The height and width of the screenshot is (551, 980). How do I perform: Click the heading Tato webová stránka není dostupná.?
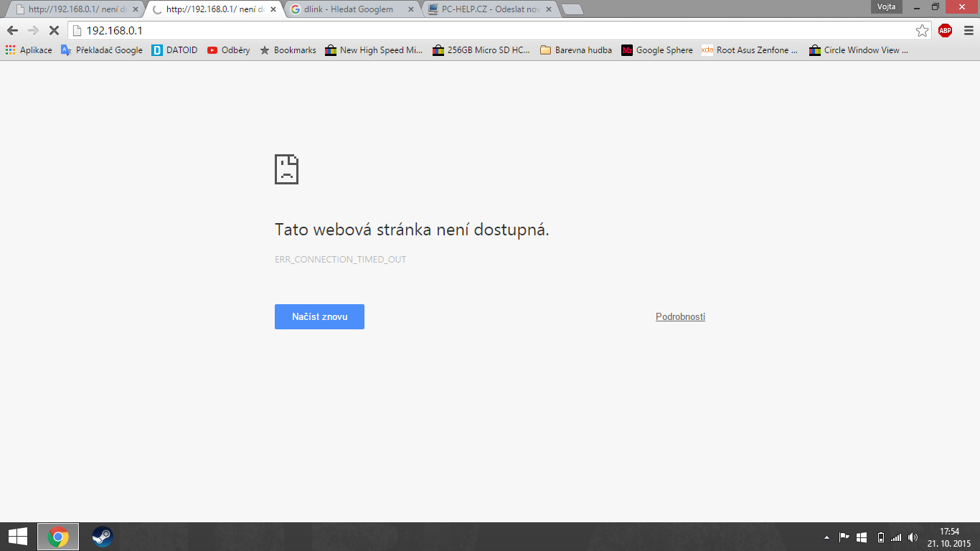click(412, 230)
